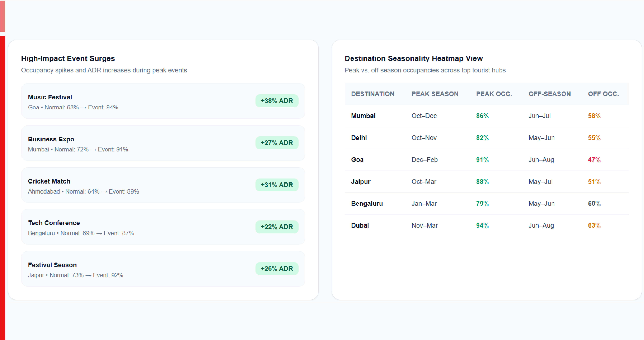Select the Business Expo event title
644x340 pixels.
[x=51, y=139]
